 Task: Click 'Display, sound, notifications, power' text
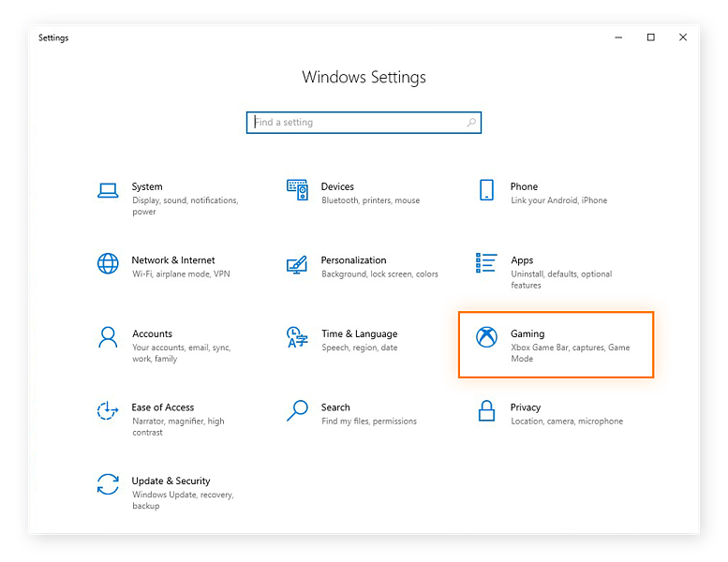[x=186, y=206]
